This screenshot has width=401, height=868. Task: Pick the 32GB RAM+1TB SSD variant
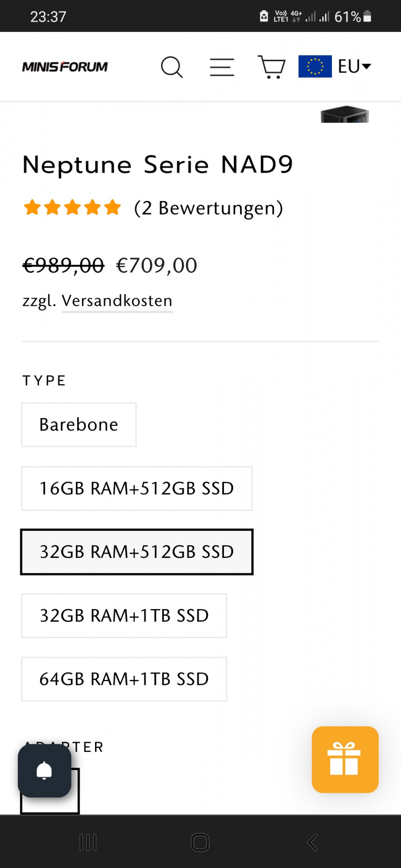point(124,616)
